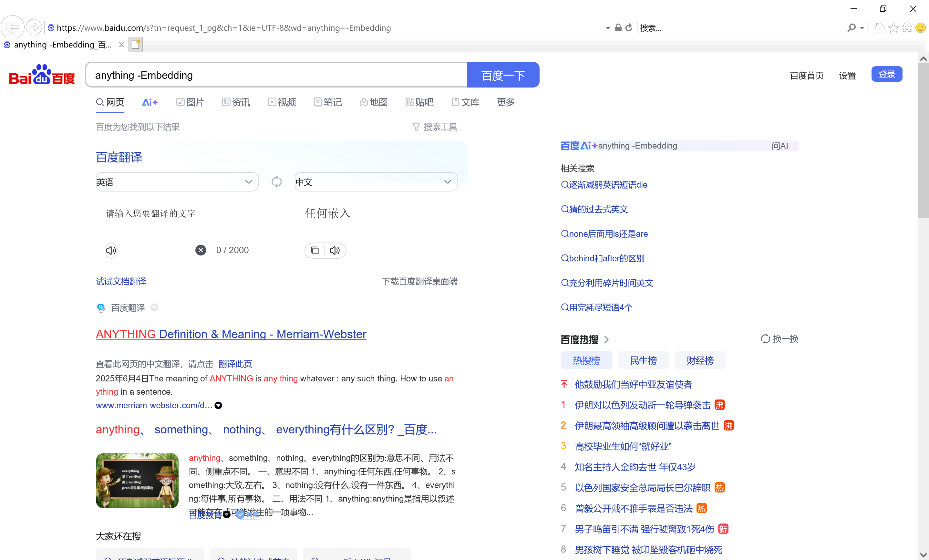Viewport: 929px width, 560px height.
Task: Click 翻译此页 link
Action: pyautogui.click(x=235, y=364)
